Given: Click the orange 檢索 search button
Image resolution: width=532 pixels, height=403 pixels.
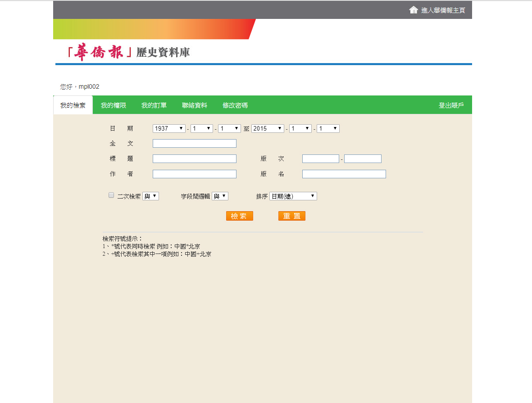Looking at the screenshot, I should [x=240, y=216].
